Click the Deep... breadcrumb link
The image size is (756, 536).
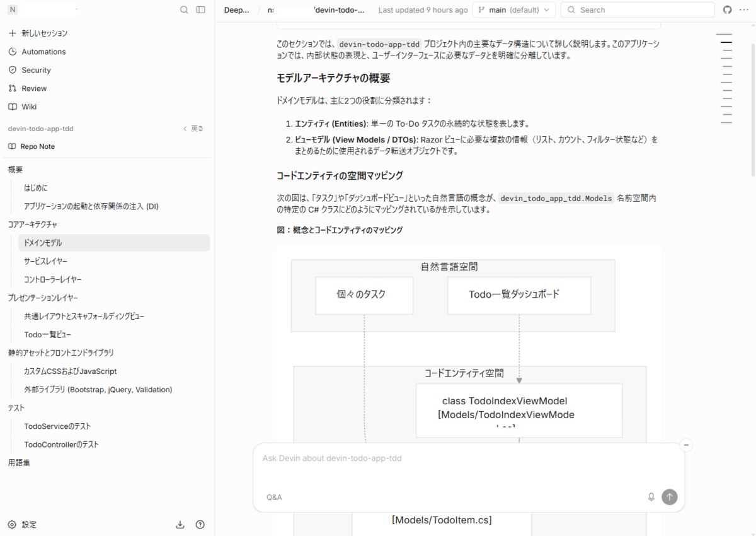pos(237,10)
